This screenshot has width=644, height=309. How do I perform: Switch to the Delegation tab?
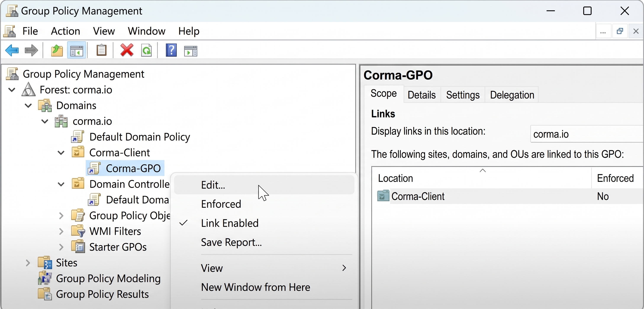[x=512, y=95]
